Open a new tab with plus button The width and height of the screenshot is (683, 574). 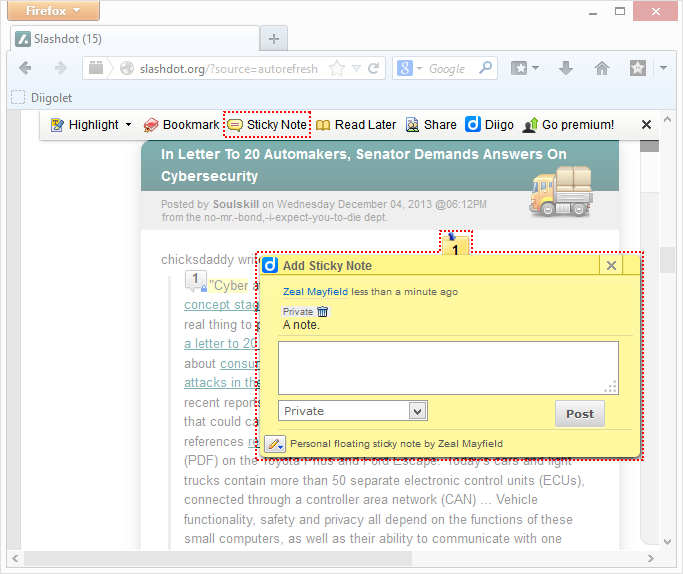274,39
